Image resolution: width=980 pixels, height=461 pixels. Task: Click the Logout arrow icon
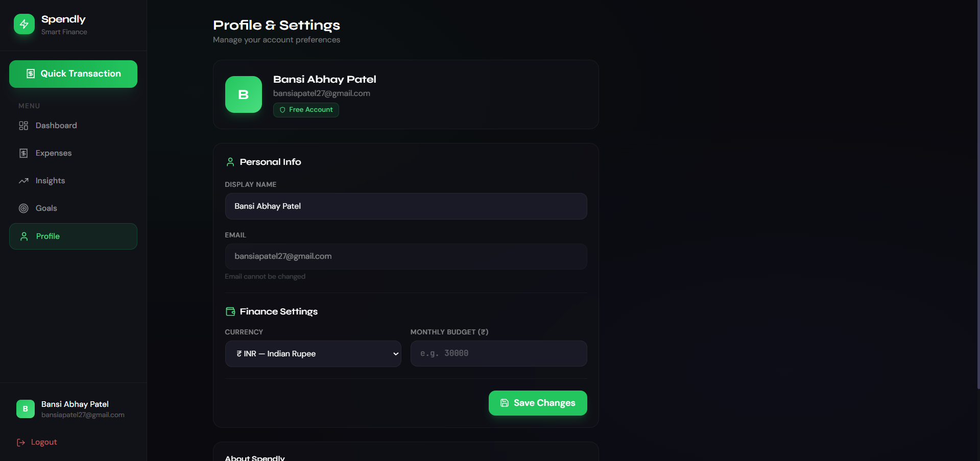21,443
